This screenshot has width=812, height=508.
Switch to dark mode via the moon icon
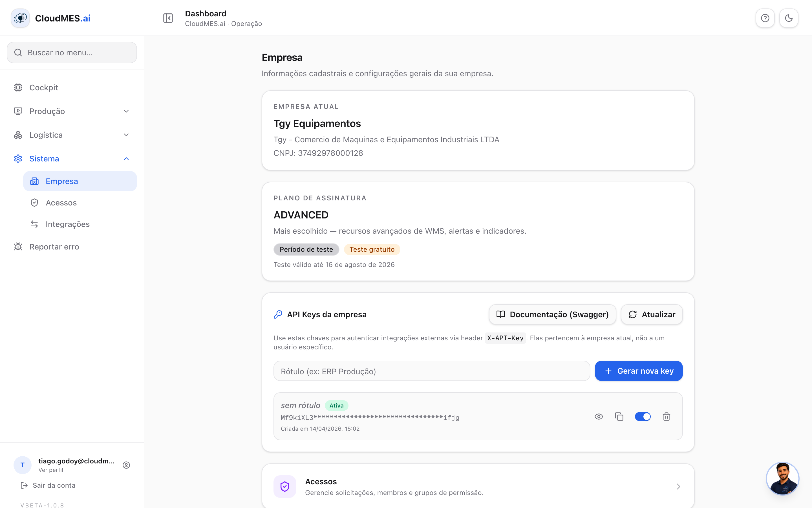tap(789, 18)
